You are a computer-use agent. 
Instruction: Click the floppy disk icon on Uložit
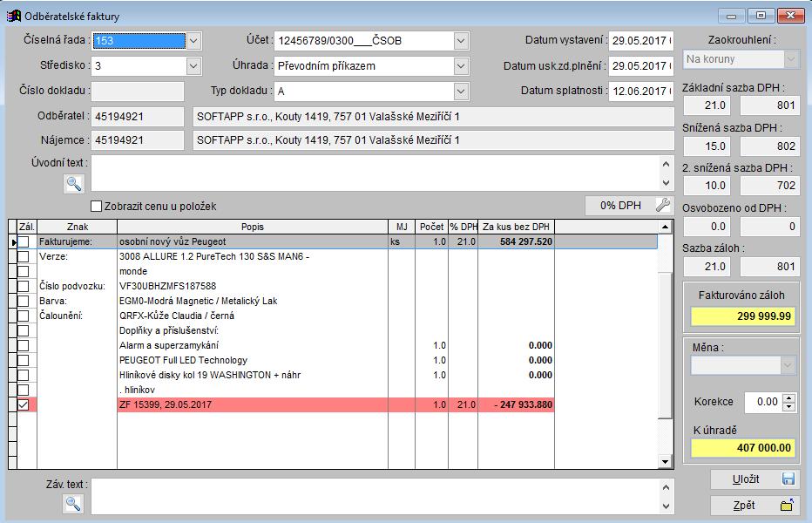tap(788, 479)
